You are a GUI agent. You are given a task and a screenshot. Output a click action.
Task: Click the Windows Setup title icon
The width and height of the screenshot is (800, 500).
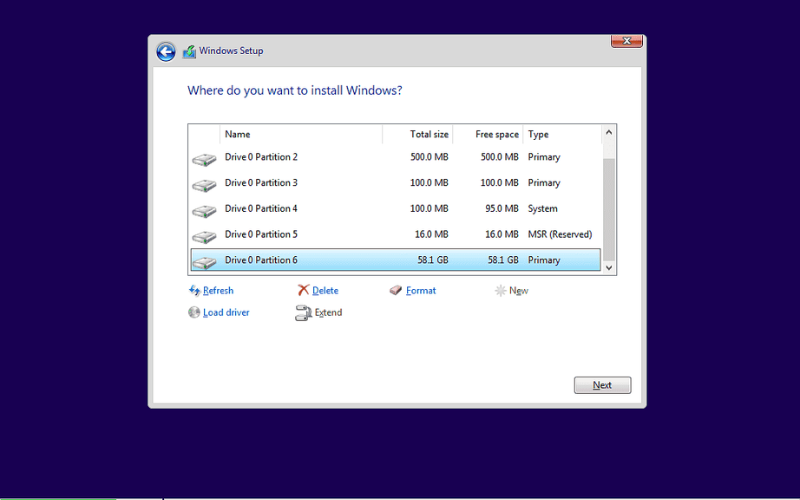coord(189,52)
